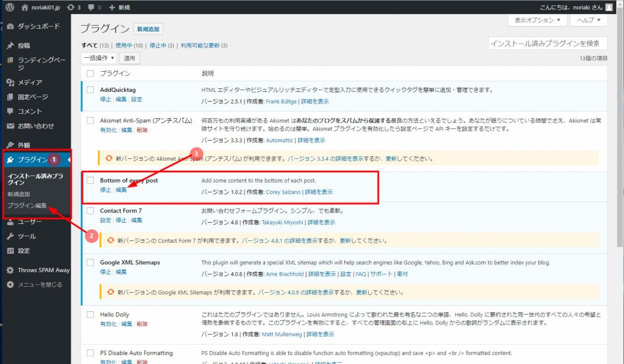
Task: Open ダッシュボード dashboard icon in sidebar
Action: 10,26
